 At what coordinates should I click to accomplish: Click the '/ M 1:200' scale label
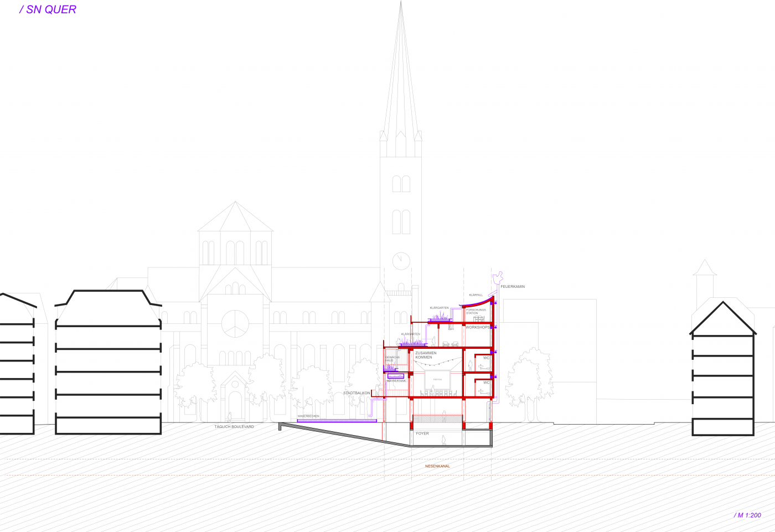[x=747, y=515]
